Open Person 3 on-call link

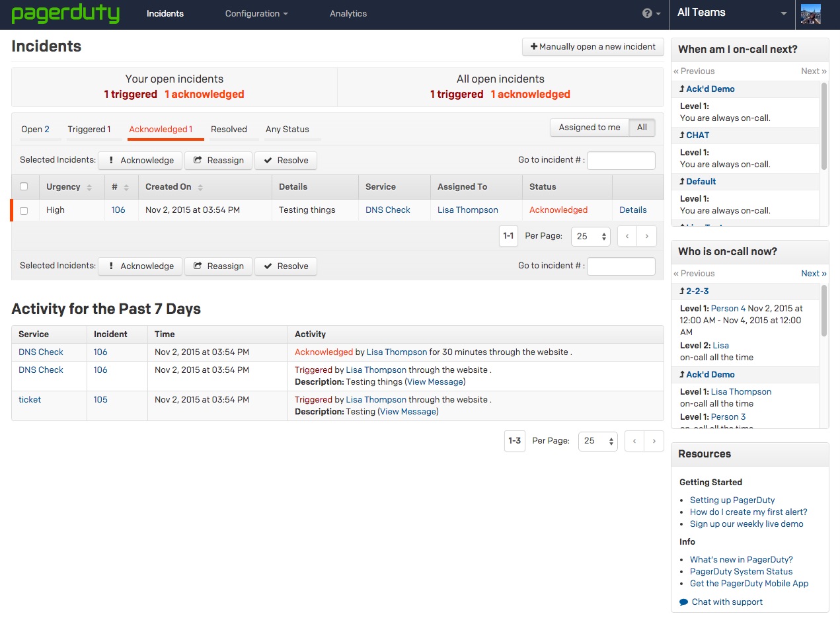(728, 417)
